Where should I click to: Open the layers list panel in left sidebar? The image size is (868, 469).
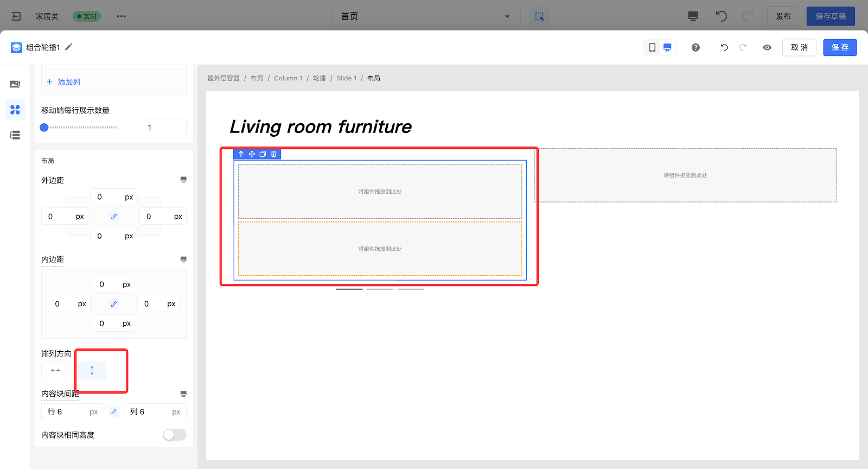[x=15, y=135]
